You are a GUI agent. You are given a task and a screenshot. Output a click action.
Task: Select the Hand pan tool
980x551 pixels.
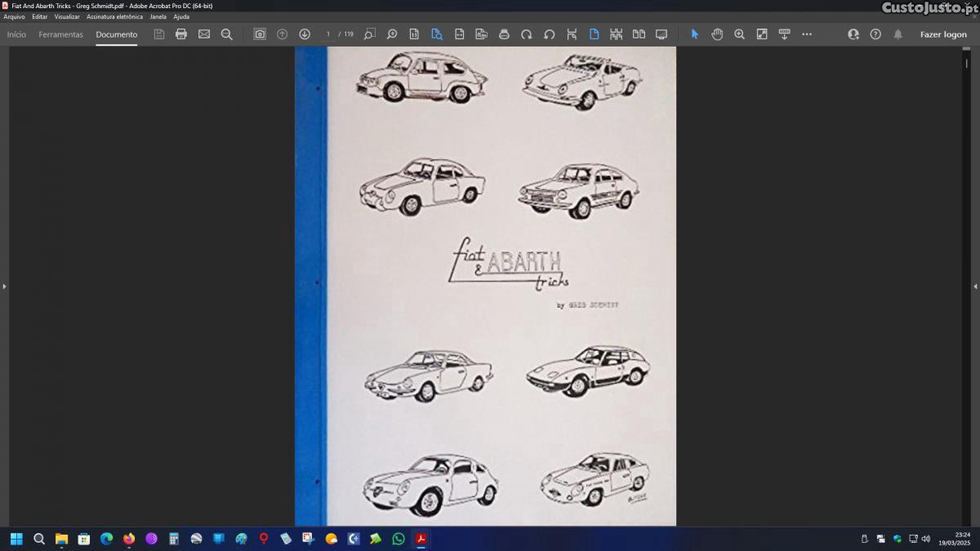tap(717, 34)
